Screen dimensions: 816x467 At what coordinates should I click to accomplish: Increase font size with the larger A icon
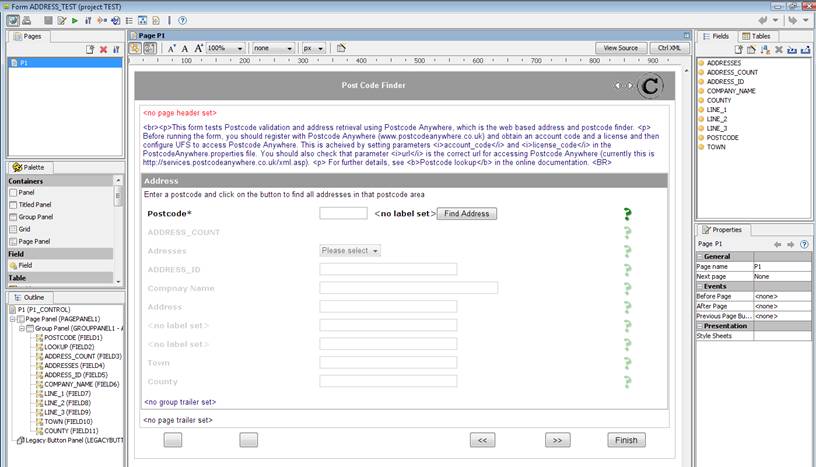pyautogui.click(x=198, y=48)
